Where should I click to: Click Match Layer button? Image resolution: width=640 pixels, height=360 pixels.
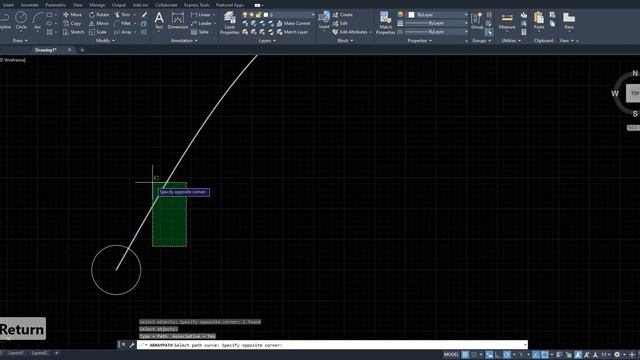292,32
